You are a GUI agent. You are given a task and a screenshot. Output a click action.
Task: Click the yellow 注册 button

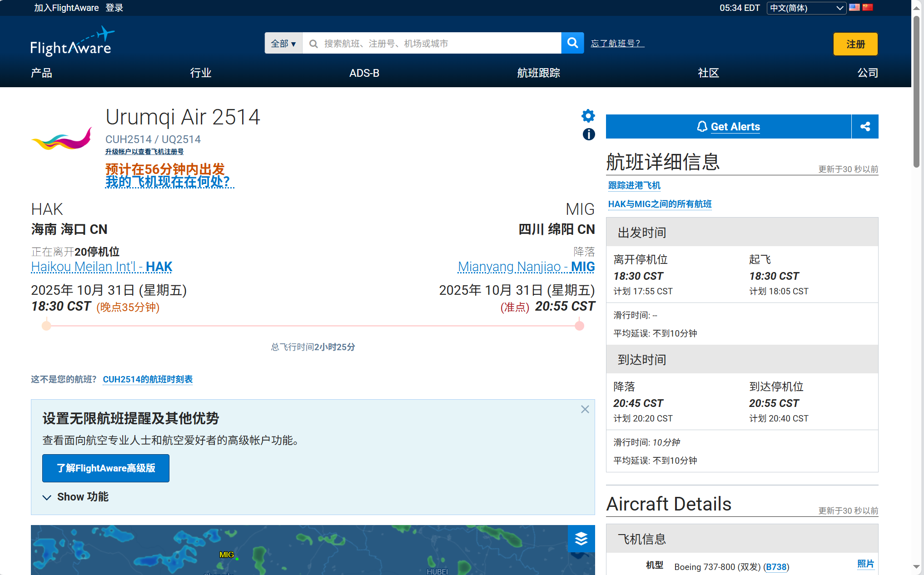coord(855,44)
